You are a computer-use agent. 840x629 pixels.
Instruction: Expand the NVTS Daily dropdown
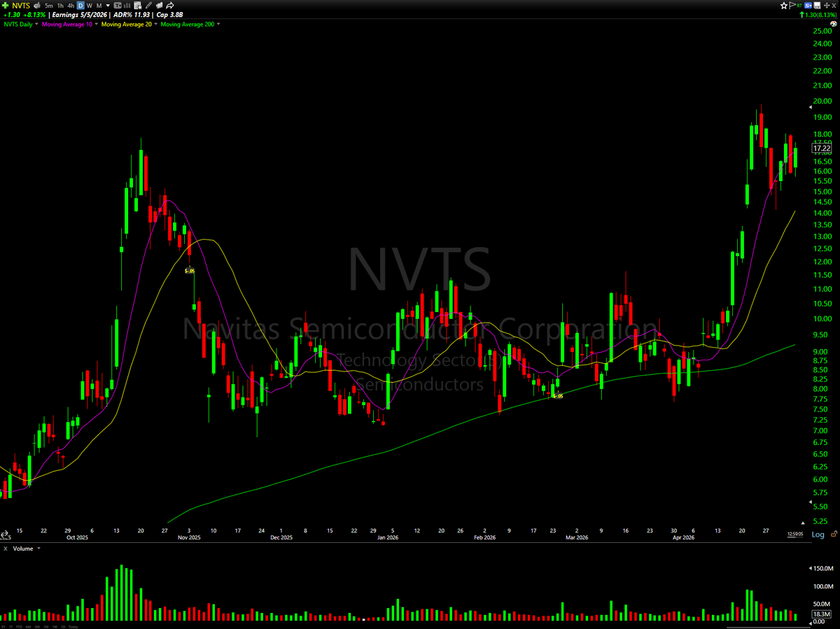(36, 24)
